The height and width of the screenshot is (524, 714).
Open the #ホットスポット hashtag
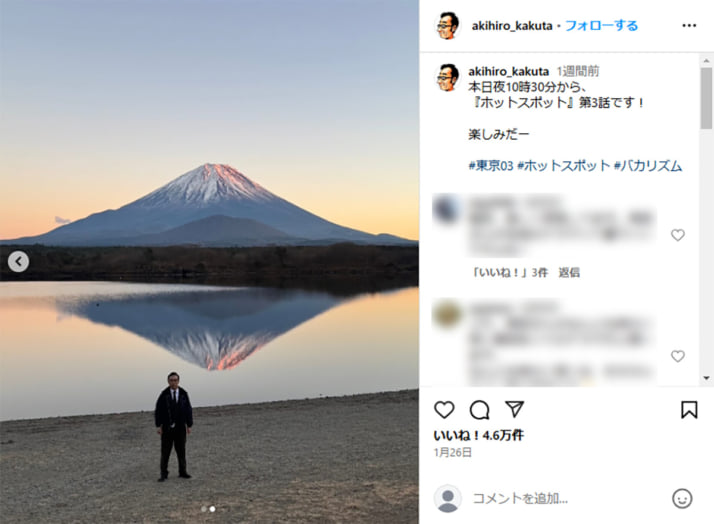[564, 166]
